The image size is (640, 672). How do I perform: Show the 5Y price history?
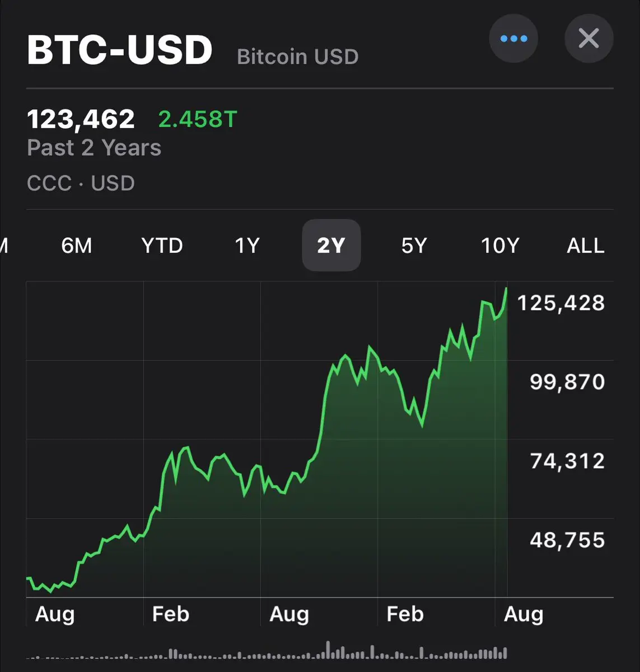(x=414, y=245)
